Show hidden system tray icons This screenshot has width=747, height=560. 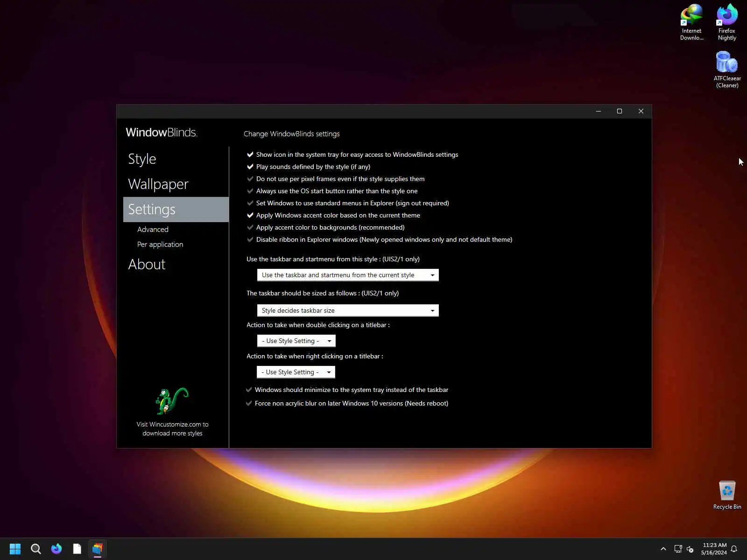click(x=663, y=549)
